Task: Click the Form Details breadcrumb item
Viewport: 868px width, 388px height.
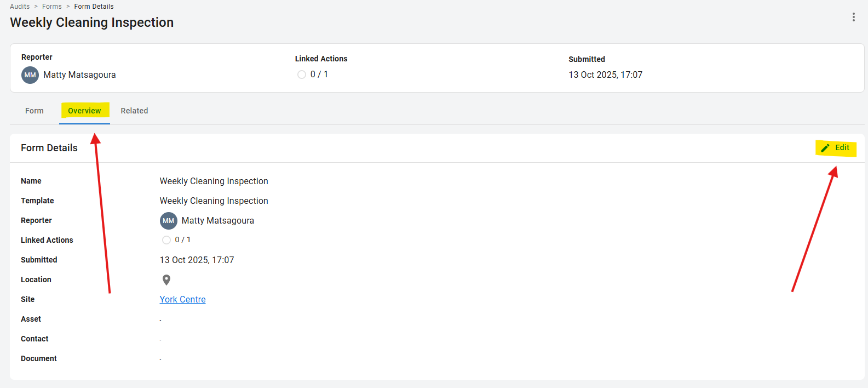Action: coord(94,7)
